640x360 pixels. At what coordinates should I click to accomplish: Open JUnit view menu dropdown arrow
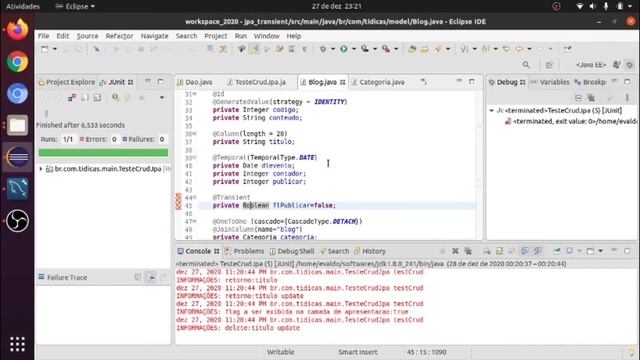point(162,98)
